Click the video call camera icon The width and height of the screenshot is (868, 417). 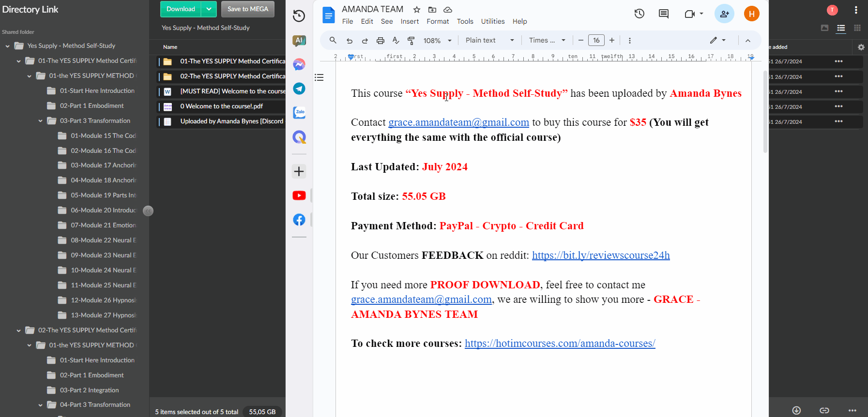[x=690, y=14]
